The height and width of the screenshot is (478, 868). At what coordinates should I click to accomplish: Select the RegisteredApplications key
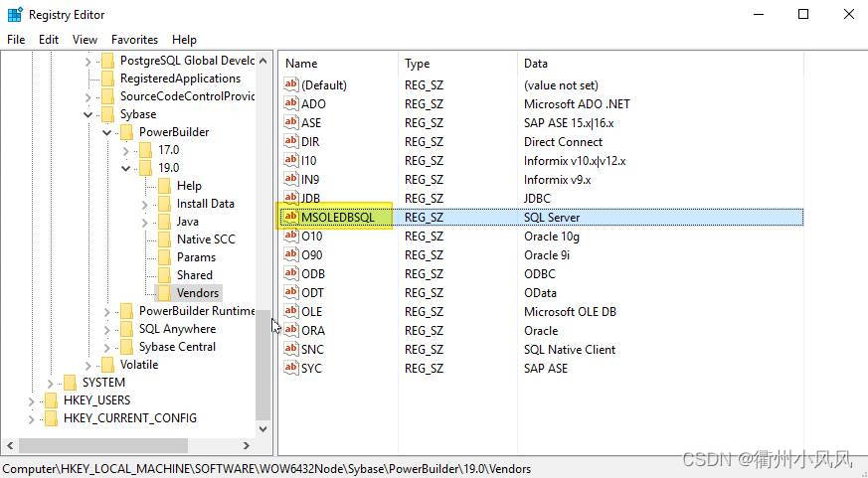(x=180, y=78)
